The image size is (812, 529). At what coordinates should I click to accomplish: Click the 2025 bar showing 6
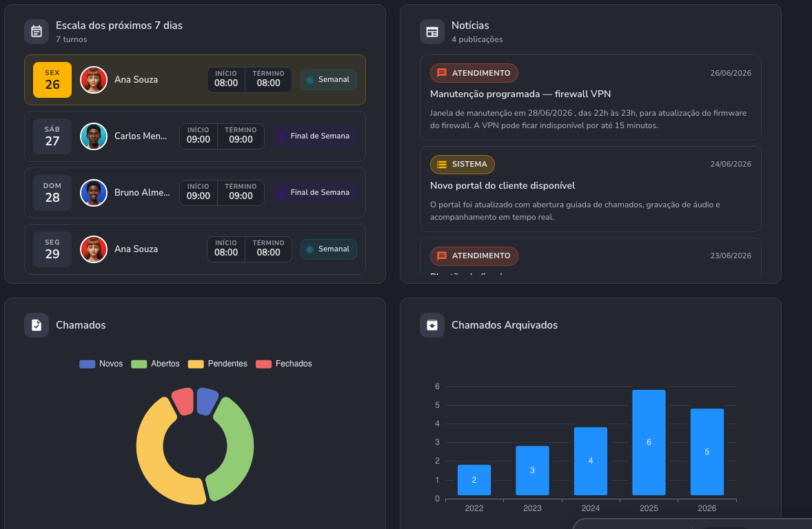(649, 443)
